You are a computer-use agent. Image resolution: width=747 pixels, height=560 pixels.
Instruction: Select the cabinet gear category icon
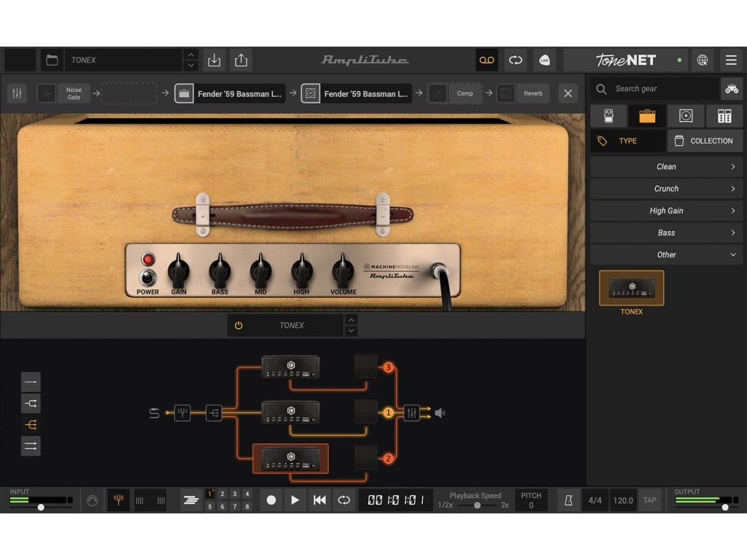[686, 115]
